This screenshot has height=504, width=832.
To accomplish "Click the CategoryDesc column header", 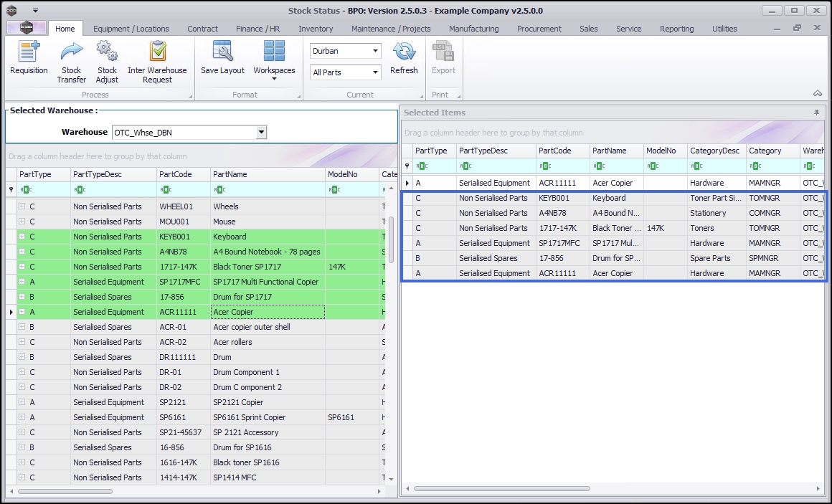I will (714, 151).
